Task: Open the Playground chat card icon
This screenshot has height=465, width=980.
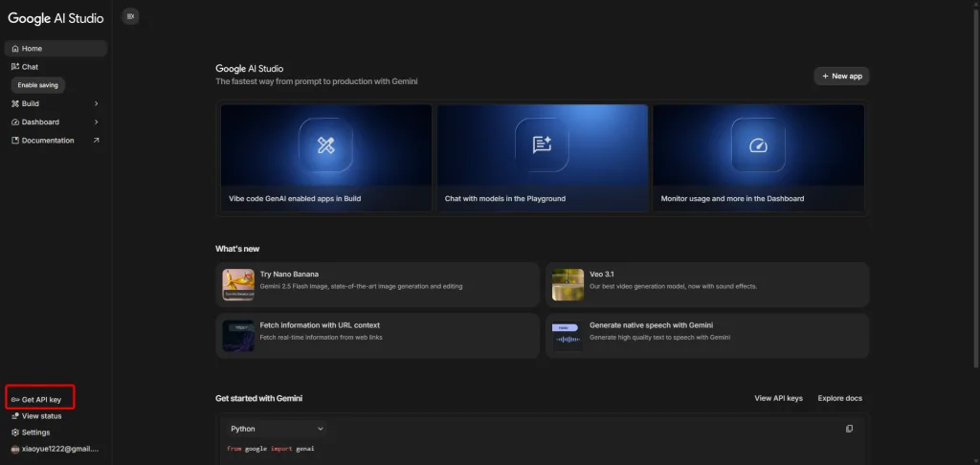Action: 542,145
